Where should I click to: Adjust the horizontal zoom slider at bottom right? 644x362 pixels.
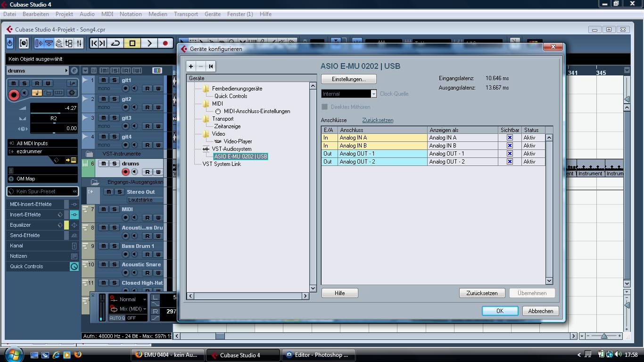(x=604, y=336)
